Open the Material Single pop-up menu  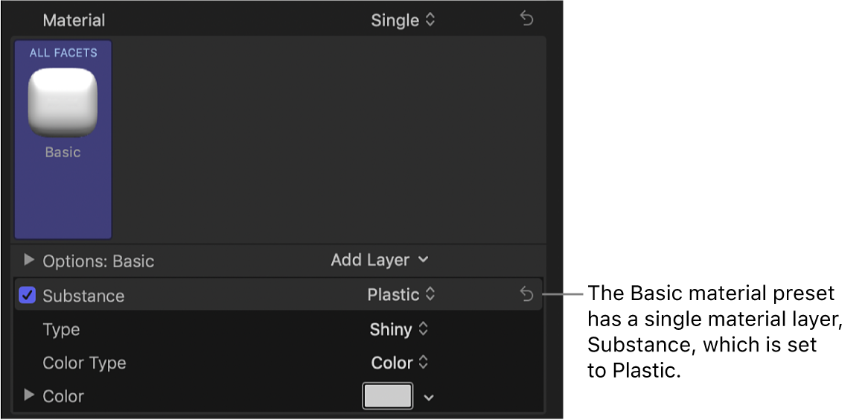pos(403,20)
